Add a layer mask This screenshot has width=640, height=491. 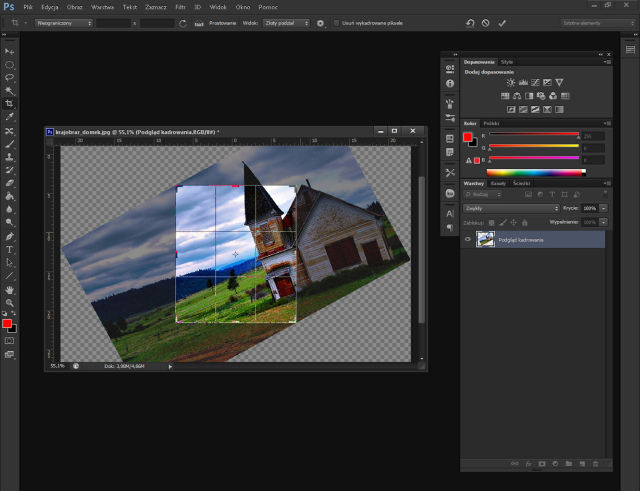click(542, 464)
